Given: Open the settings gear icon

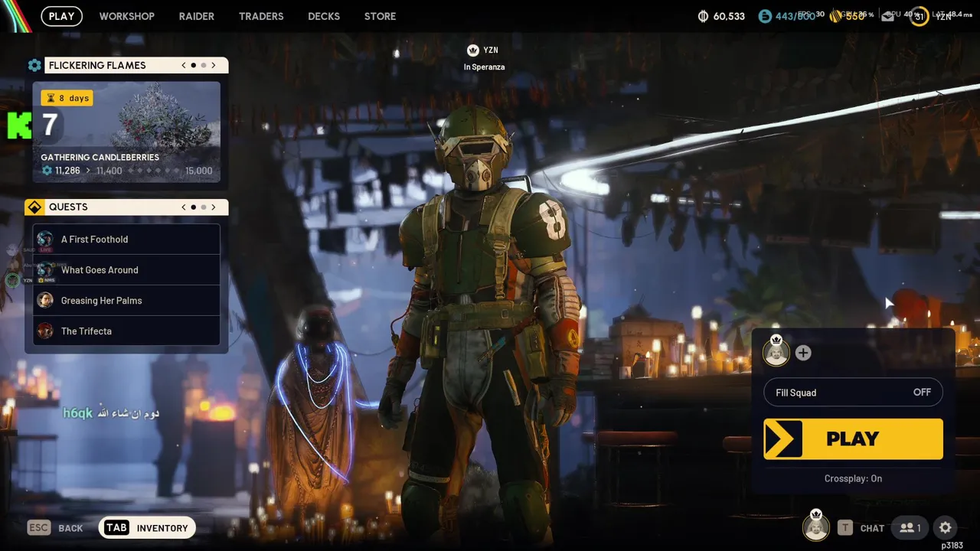Looking at the screenshot, I should (x=946, y=527).
